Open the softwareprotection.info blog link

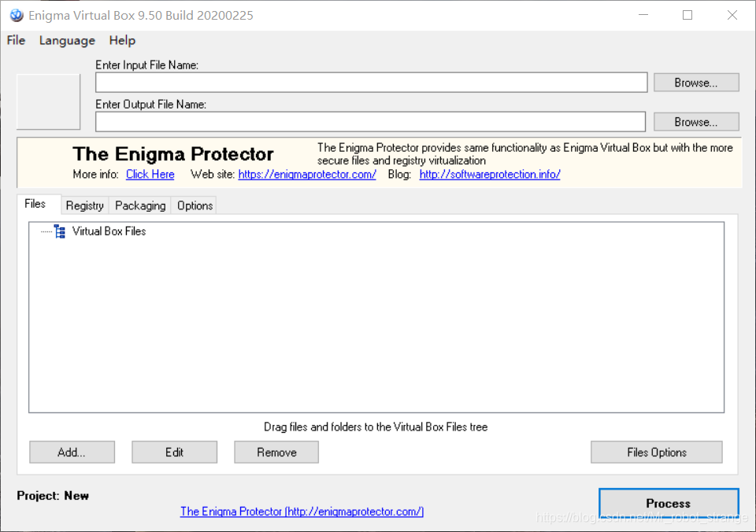[x=490, y=175]
